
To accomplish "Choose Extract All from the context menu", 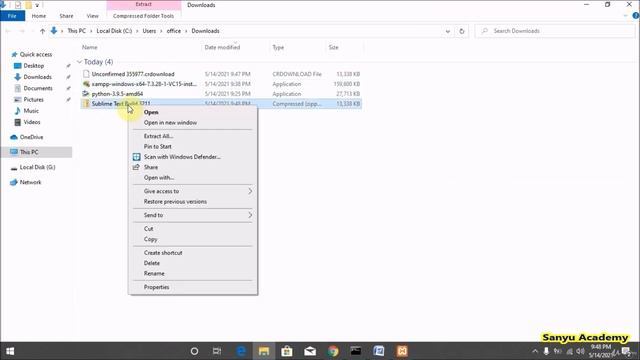I will (158, 136).
